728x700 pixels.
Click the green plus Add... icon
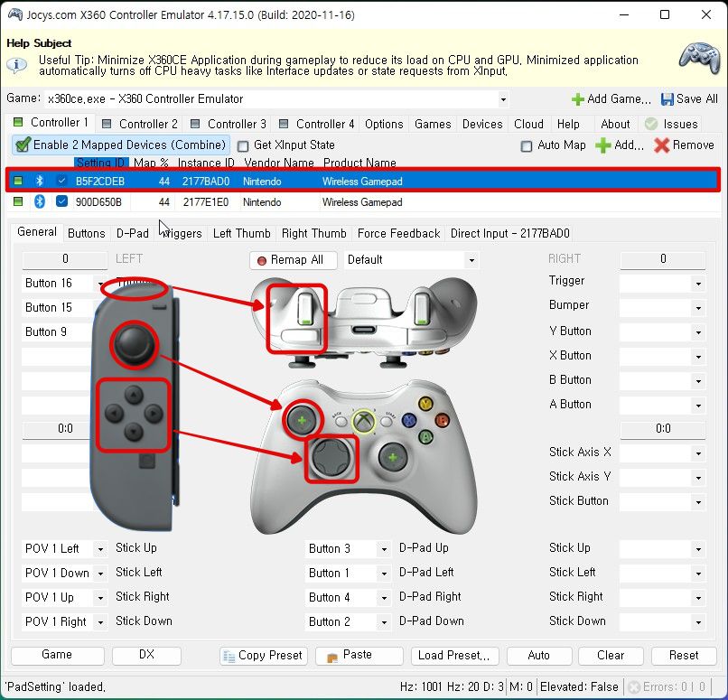coord(602,145)
